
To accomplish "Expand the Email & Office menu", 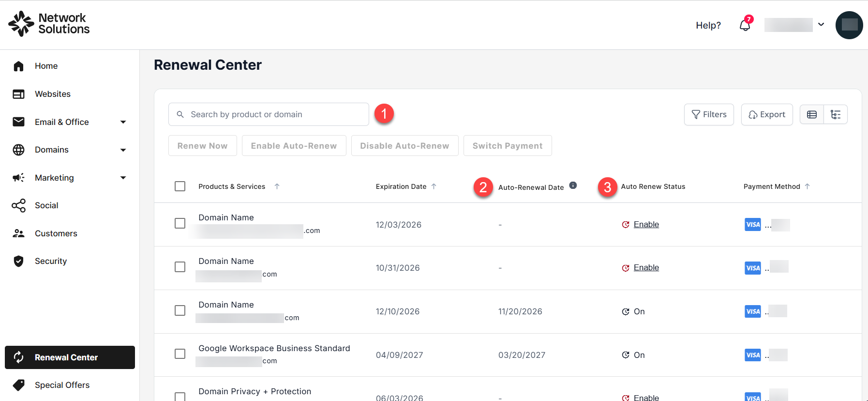I will [123, 122].
